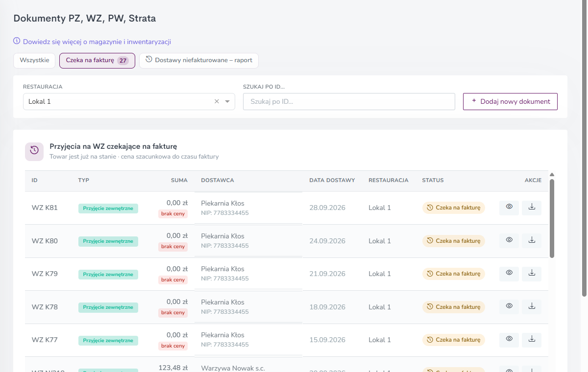Click the 123,48 zł sum value
Screen dimensions: 588x372
coord(173,367)
